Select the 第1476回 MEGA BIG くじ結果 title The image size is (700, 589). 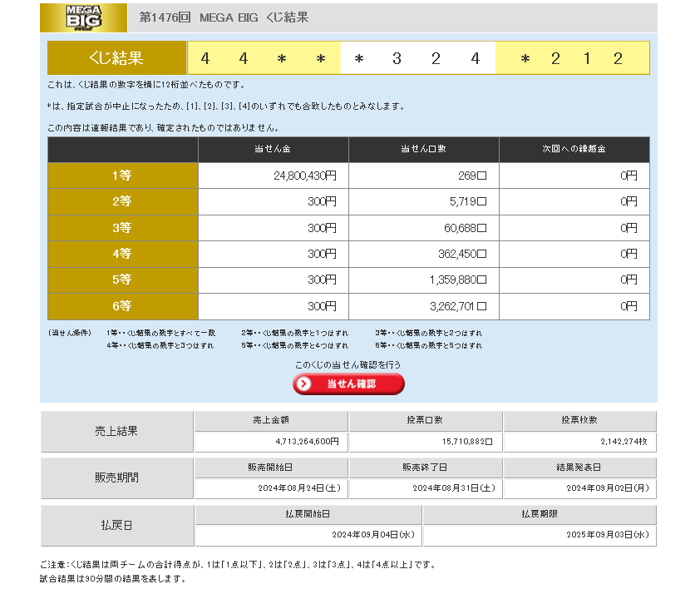coord(224,17)
